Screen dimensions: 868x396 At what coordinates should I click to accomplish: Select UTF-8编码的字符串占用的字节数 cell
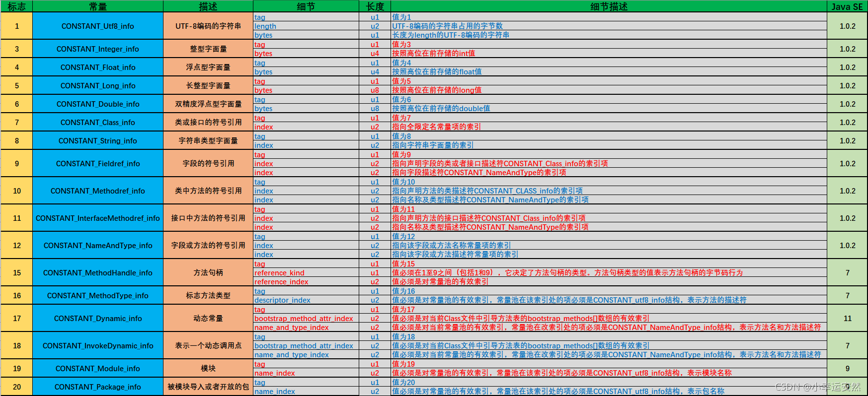coord(609,26)
